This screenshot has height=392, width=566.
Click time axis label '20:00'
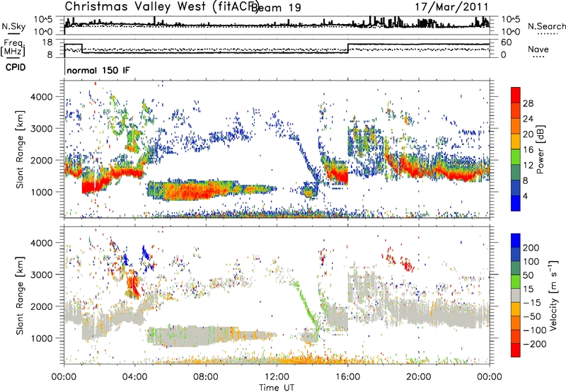pos(419,377)
